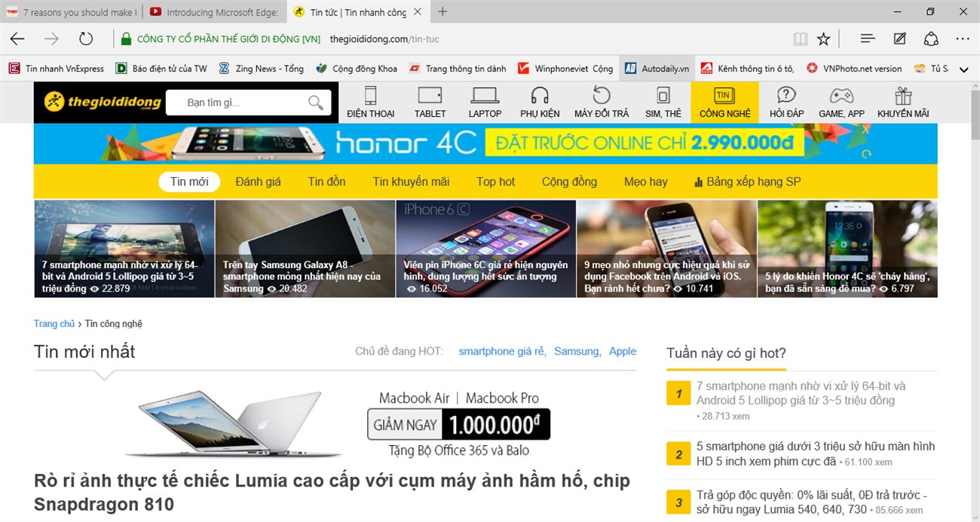Viewport: 980px width, 522px height.
Task: Go back using the browser back arrow
Action: pos(17,38)
